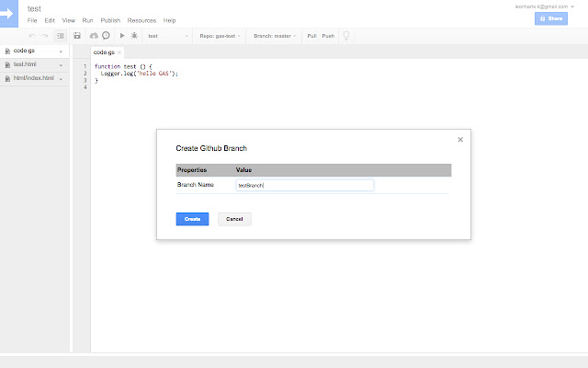The image size is (588, 368).
Task: Click the redo arrow in toolbar
Action: coord(45,36)
